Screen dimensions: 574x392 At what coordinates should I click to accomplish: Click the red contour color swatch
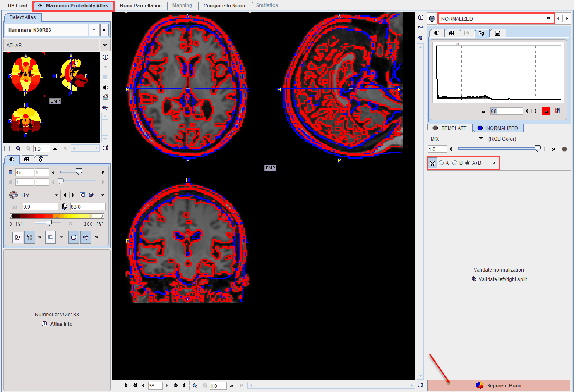click(546, 111)
